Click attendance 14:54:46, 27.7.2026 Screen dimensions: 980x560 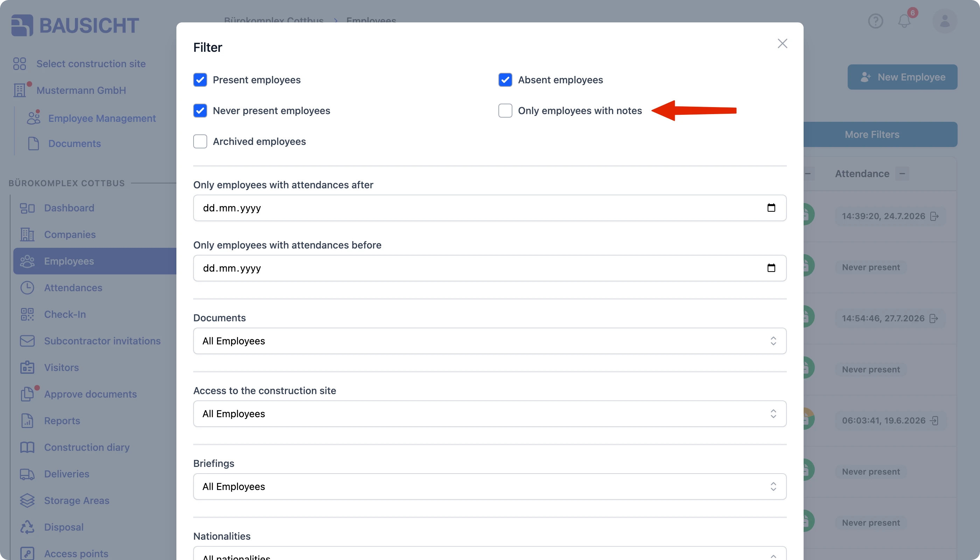(x=890, y=318)
